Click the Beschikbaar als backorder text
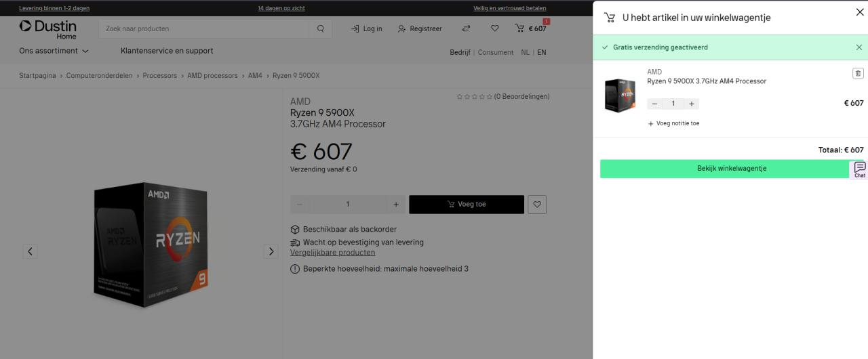 350,230
